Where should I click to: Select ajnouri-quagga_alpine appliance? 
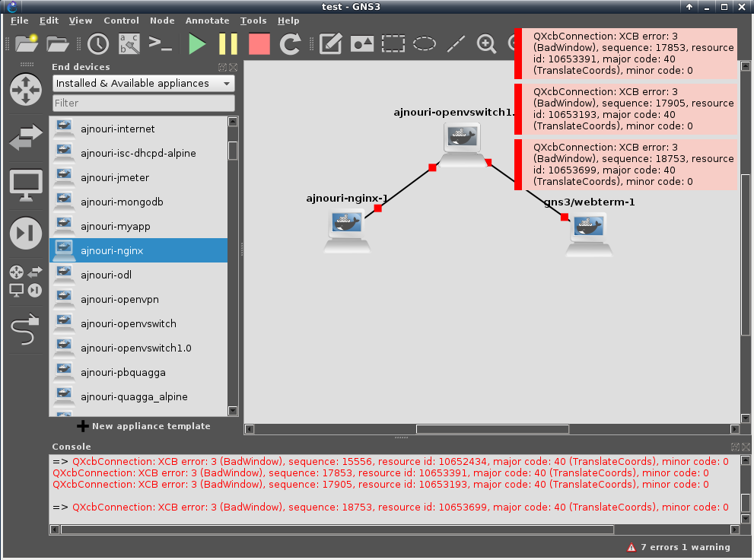(x=138, y=396)
